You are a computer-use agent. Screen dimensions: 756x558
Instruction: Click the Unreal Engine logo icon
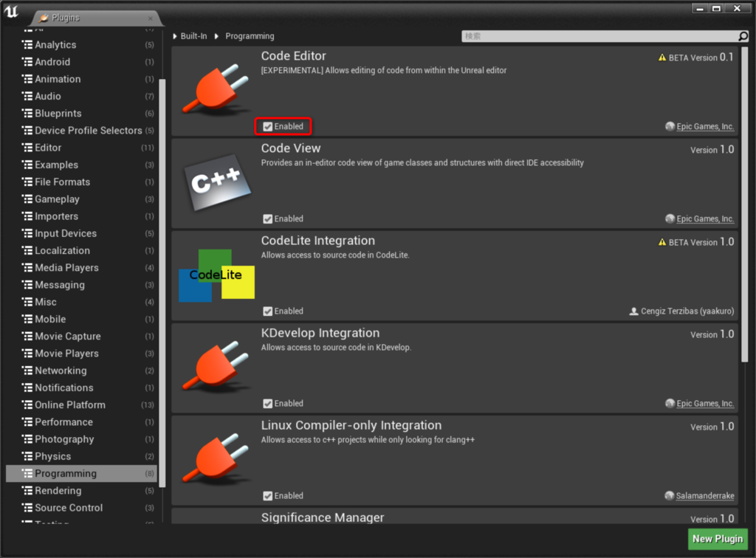click(11, 12)
